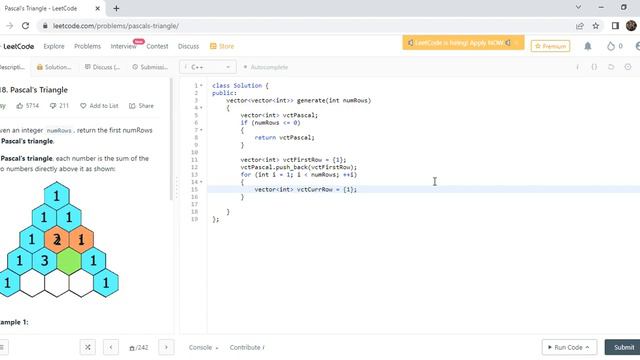Open Discuss in the top navigation bar

(188, 46)
